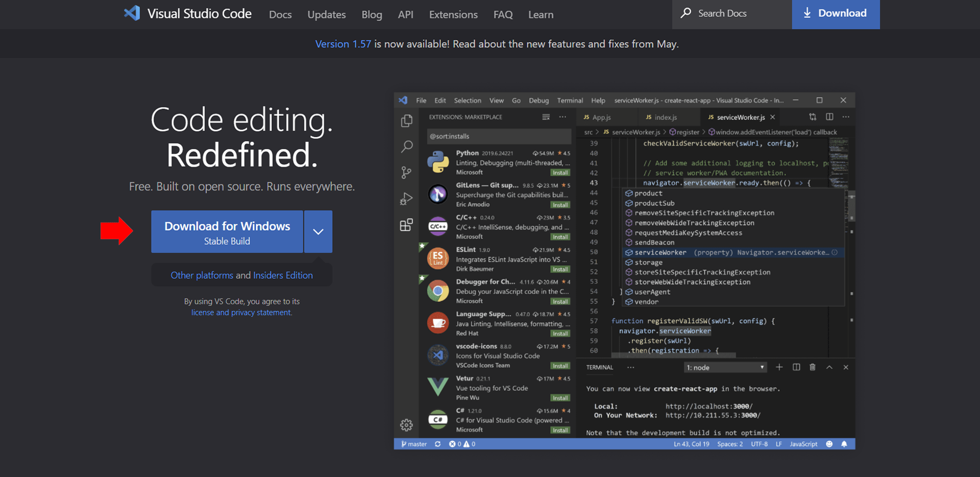The height and width of the screenshot is (477, 980).
Task: Go to Extensions in navigation
Action: [453, 14]
